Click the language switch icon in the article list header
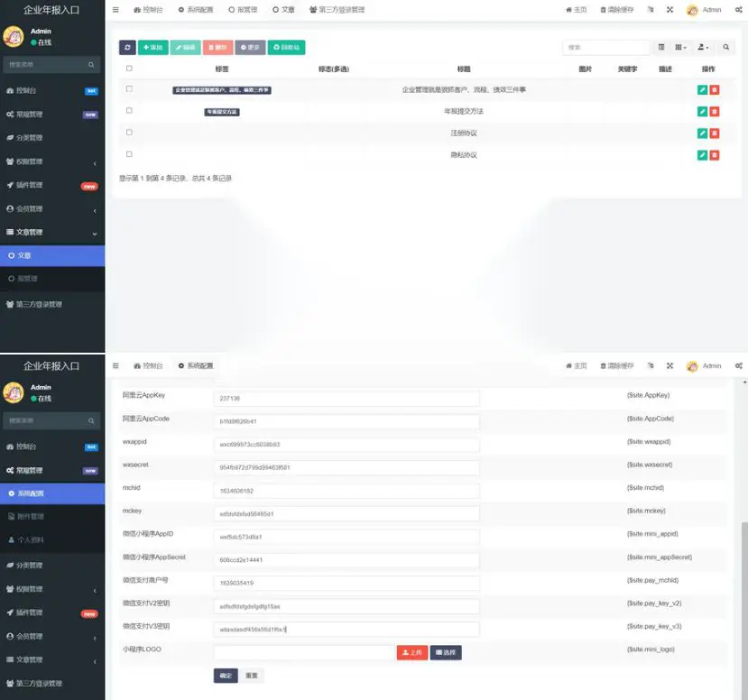The height and width of the screenshot is (700, 748). [651, 10]
